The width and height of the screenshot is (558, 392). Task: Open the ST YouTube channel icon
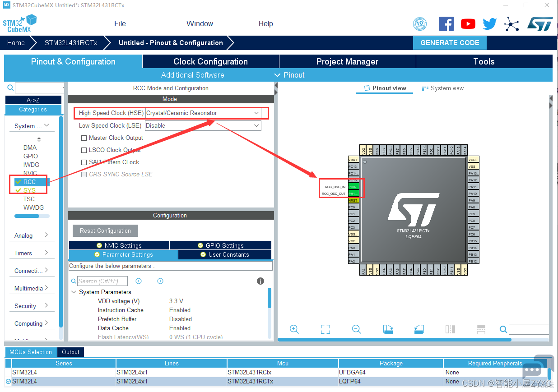pyautogui.click(x=468, y=24)
